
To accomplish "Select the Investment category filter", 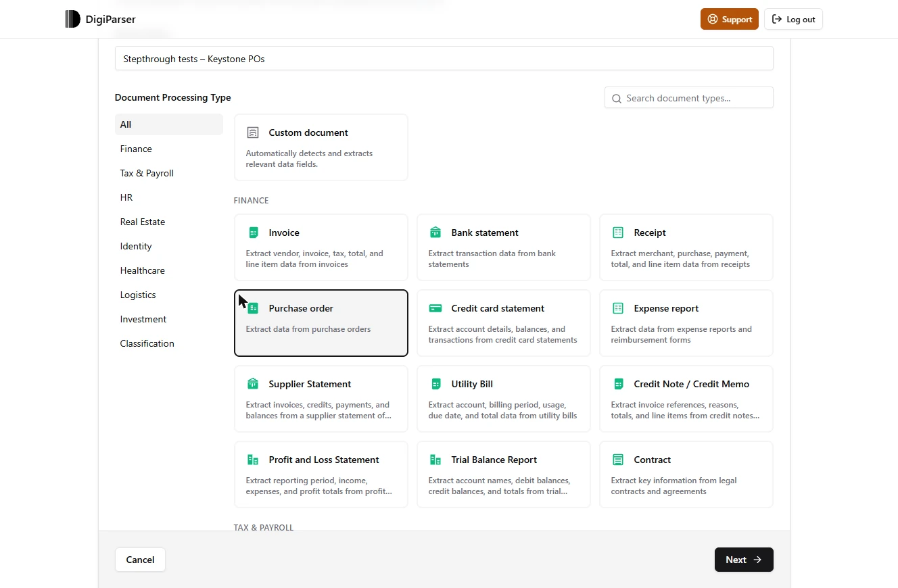I will click(x=169, y=319).
